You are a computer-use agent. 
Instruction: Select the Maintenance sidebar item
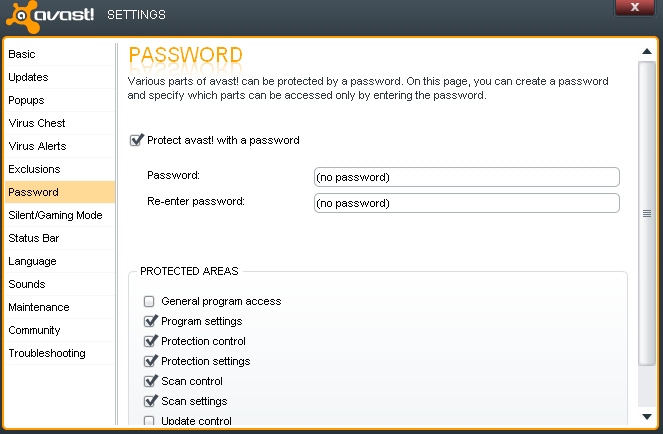coord(60,307)
